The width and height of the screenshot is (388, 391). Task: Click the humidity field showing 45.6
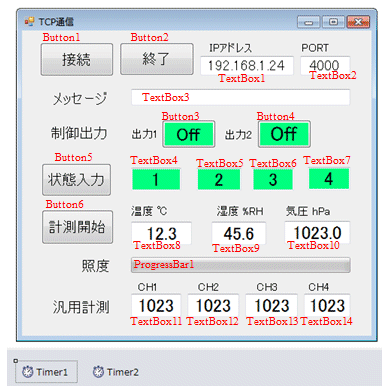tap(239, 233)
